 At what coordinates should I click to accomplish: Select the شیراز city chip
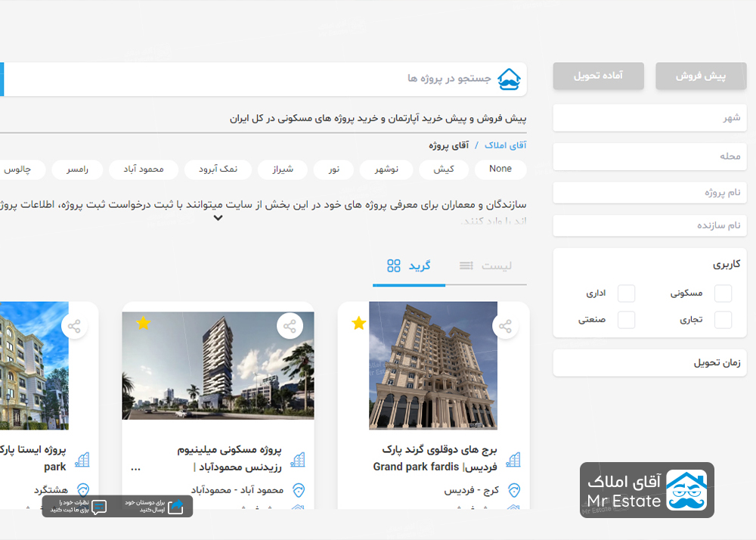pos(283,169)
